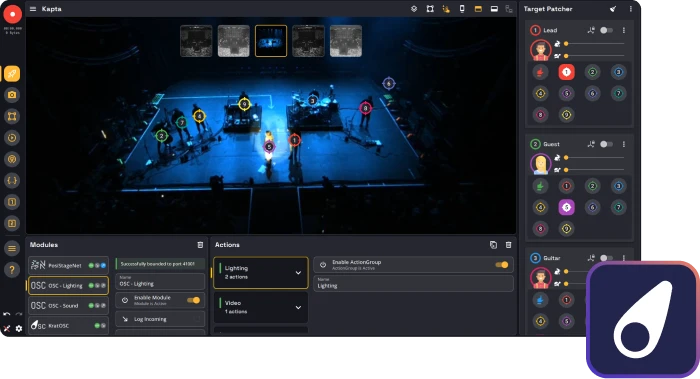Screen dimensions: 700x379
Task: Open the playback circle icon in sidebar
Action: click(x=12, y=138)
